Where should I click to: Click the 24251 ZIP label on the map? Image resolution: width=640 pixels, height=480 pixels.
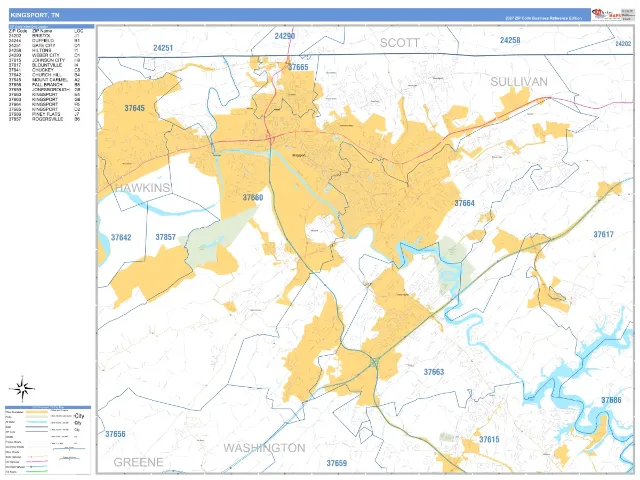click(x=163, y=48)
